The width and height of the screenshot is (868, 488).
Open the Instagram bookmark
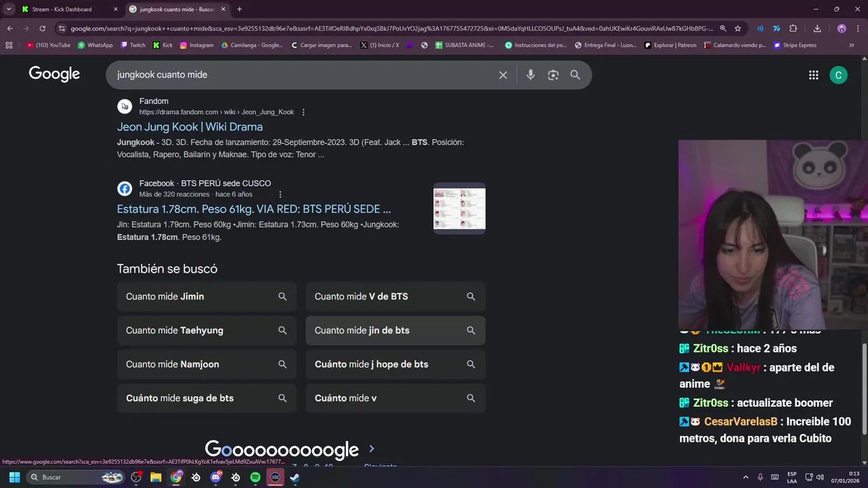tap(197, 45)
